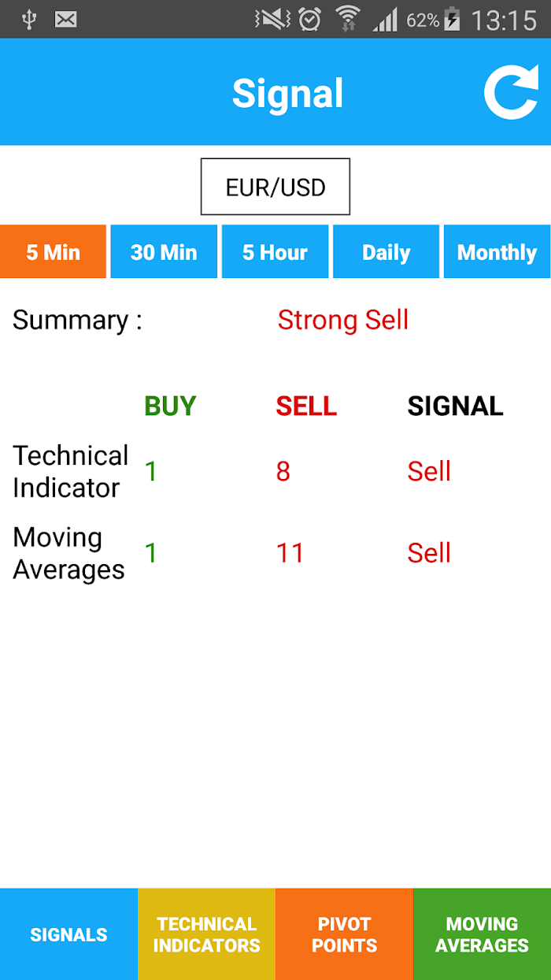Screen dimensions: 551x980
Task: Open the Signals bottom tab
Action: pyautogui.click(x=68, y=934)
